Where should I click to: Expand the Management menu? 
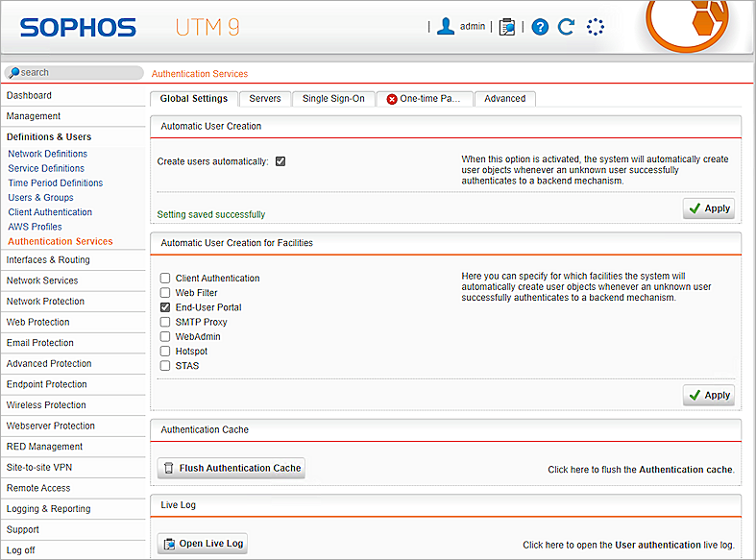coord(73,116)
